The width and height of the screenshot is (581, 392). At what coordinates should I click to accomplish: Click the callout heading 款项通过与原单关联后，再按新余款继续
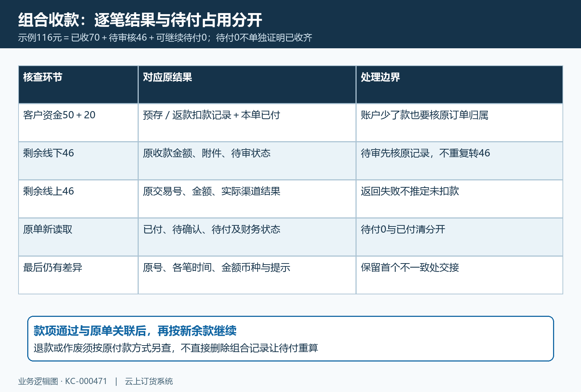pos(135,331)
